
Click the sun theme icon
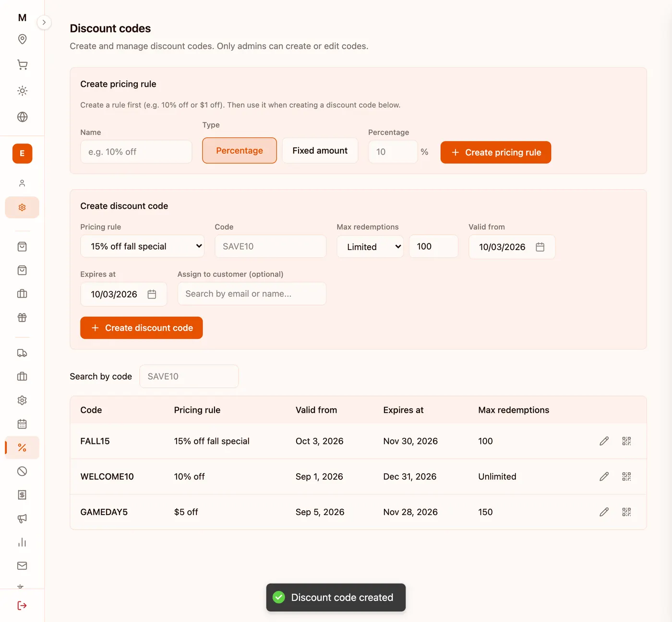[x=22, y=91]
